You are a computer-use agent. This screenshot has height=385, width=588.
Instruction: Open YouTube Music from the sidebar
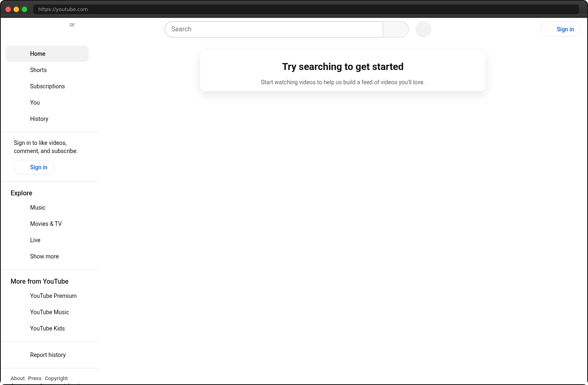pos(49,312)
